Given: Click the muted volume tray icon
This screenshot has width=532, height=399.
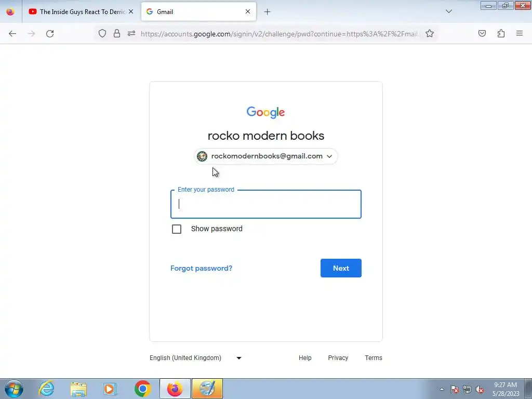Looking at the screenshot, I should pos(480,389).
